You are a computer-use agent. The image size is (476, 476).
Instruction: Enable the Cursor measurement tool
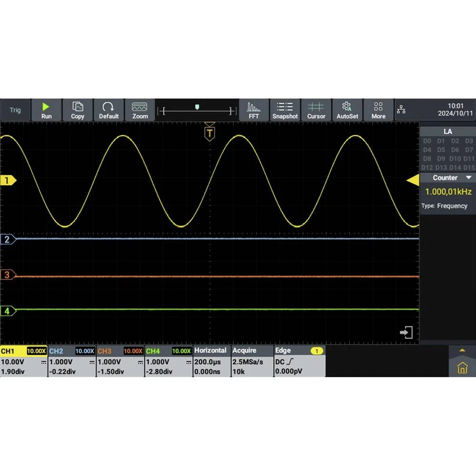(316, 110)
